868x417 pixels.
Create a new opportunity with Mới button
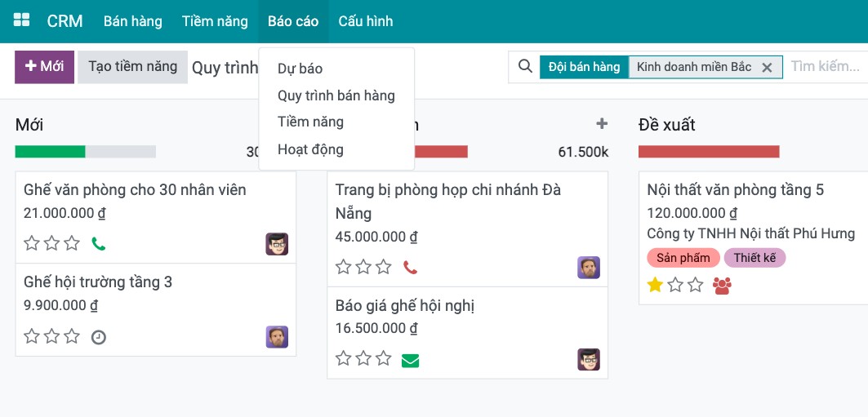point(44,67)
